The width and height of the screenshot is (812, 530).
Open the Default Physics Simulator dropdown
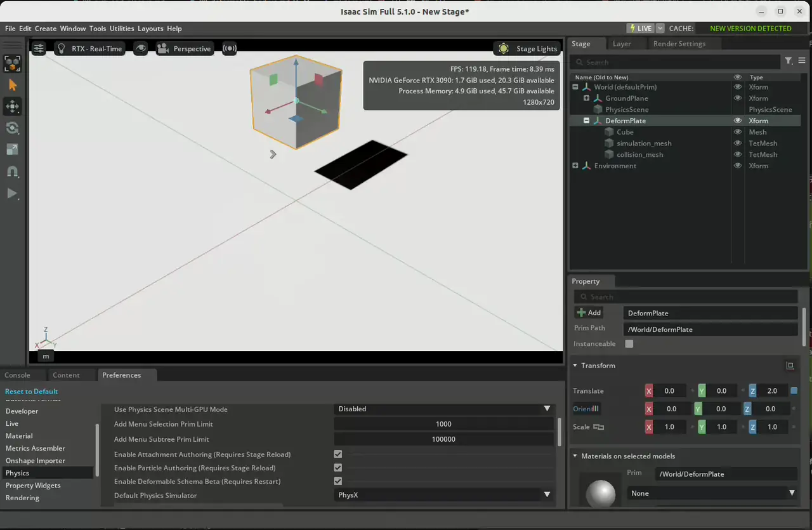[x=443, y=494]
